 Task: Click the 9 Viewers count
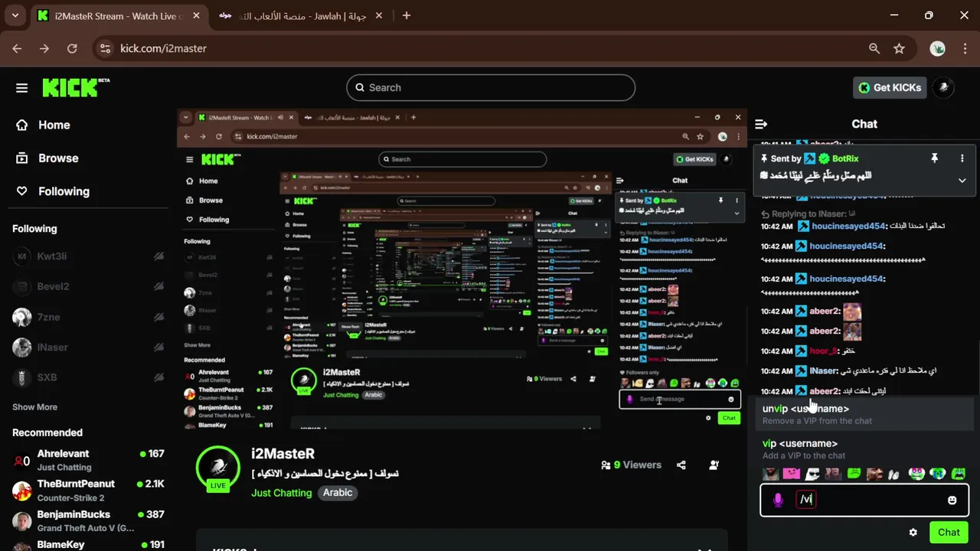tap(631, 465)
